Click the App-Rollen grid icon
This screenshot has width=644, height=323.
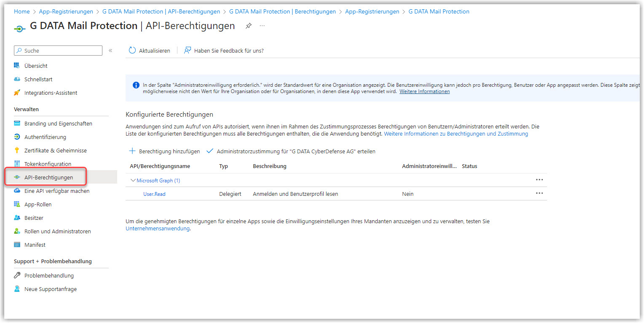(17, 204)
